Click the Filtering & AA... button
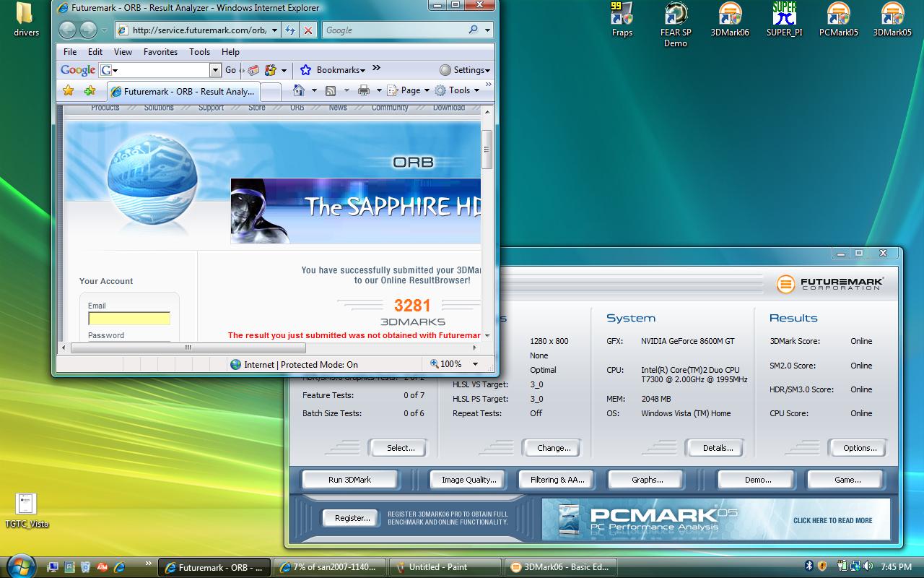The width and height of the screenshot is (924, 578). (557, 479)
